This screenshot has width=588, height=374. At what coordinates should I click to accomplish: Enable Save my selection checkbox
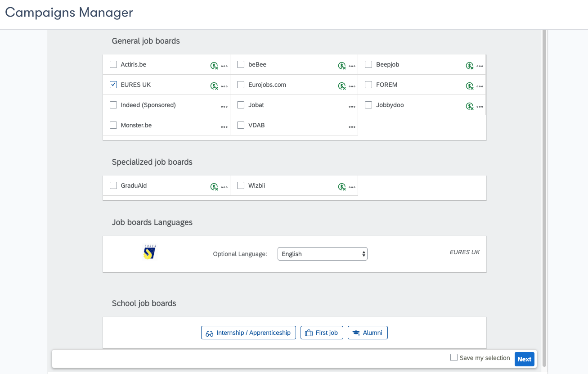pyautogui.click(x=454, y=357)
